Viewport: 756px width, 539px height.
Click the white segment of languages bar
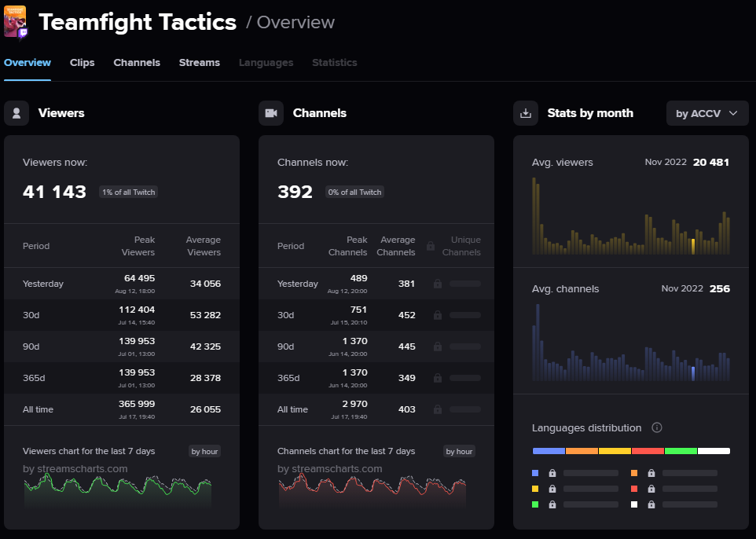point(714,451)
